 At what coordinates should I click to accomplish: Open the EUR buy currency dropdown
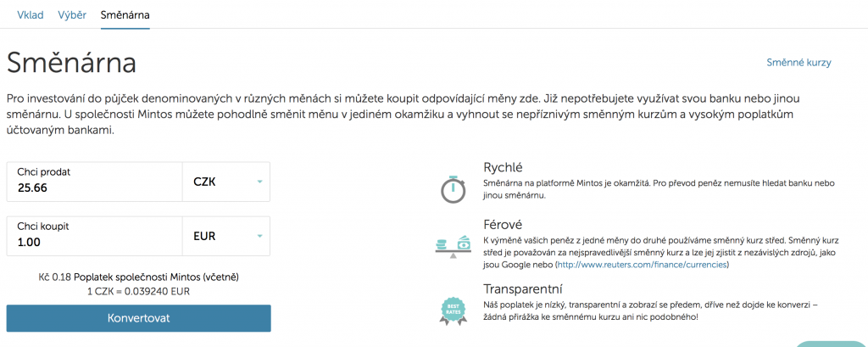coord(226,236)
